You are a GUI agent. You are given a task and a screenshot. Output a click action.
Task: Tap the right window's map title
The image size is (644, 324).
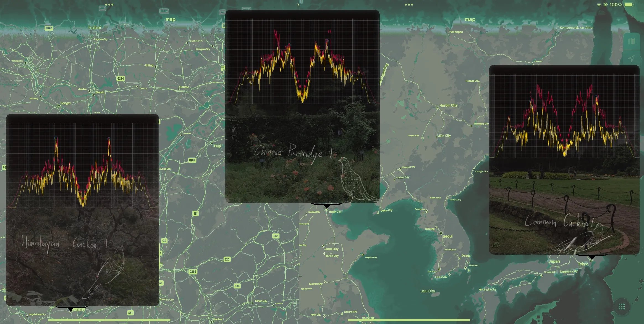[x=470, y=19]
